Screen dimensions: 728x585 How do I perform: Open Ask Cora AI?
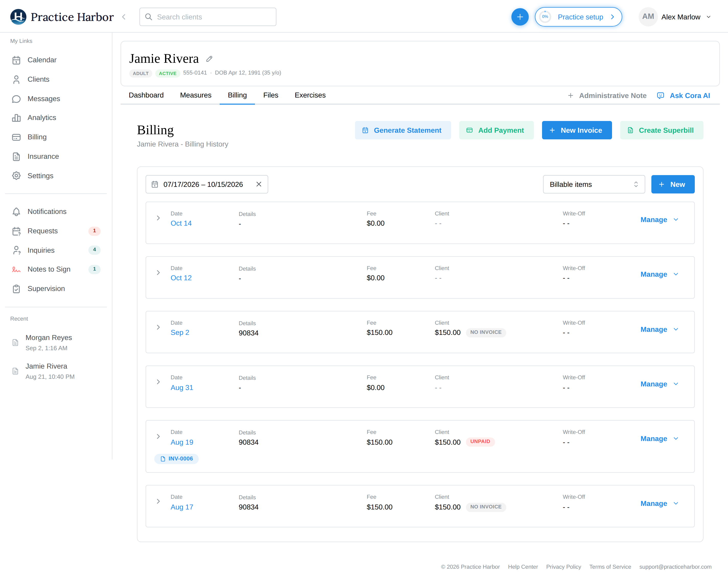click(684, 96)
